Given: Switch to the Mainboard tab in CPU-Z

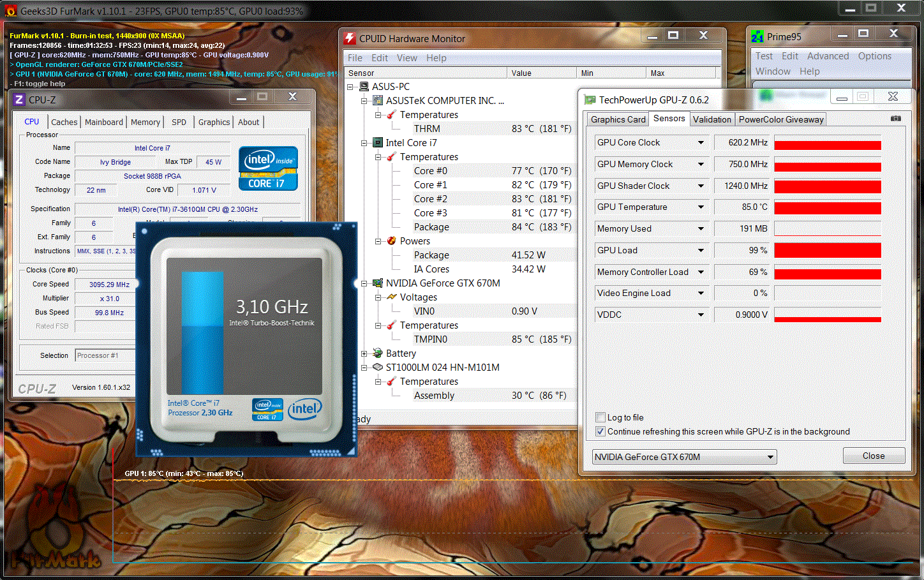Looking at the screenshot, I should 104,122.
